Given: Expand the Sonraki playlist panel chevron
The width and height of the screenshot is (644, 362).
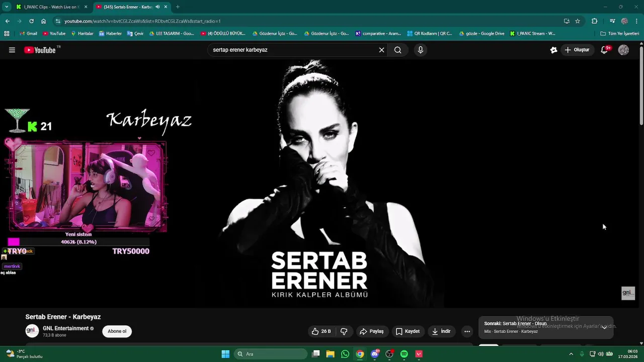Looking at the screenshot, I should [x=604, y=327].
